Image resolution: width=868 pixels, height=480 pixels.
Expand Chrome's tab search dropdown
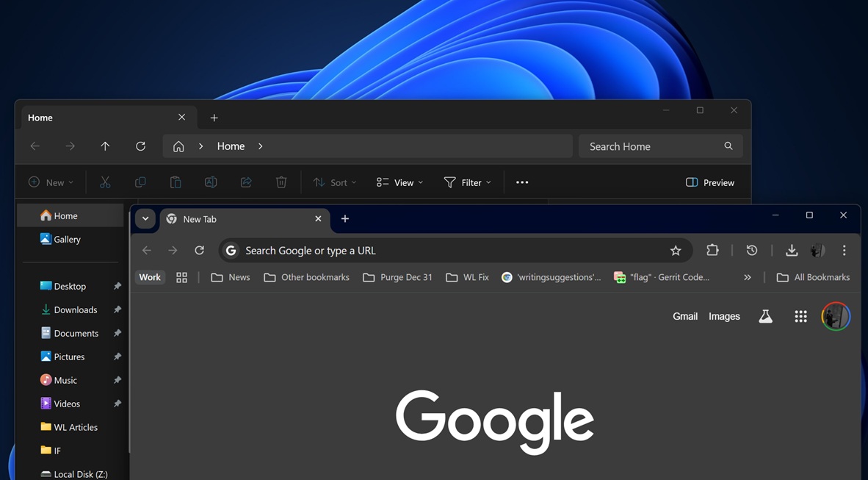(145, 219)
